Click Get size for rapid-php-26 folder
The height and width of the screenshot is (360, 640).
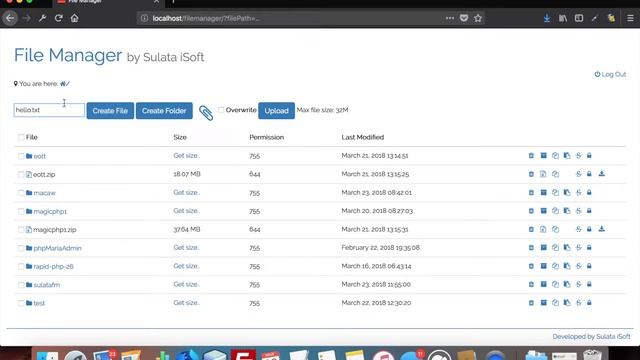coord(186,266)
